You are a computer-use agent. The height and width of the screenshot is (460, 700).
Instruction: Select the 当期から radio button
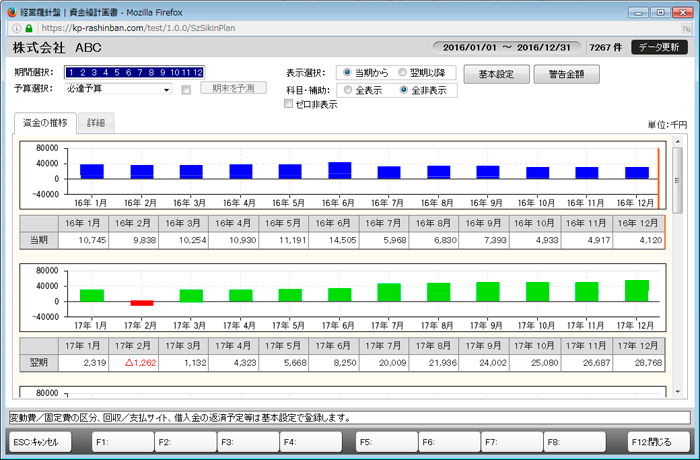(347, 73)
